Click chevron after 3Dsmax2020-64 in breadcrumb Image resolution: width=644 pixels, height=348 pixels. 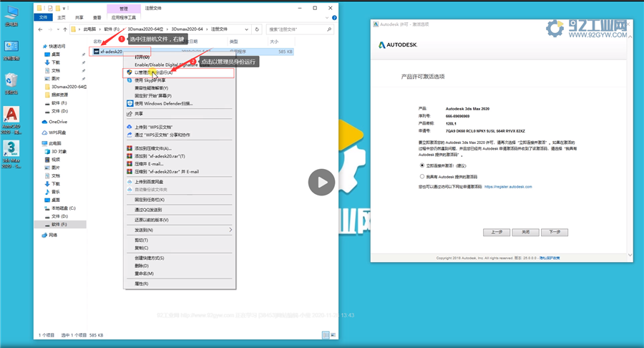207,29
